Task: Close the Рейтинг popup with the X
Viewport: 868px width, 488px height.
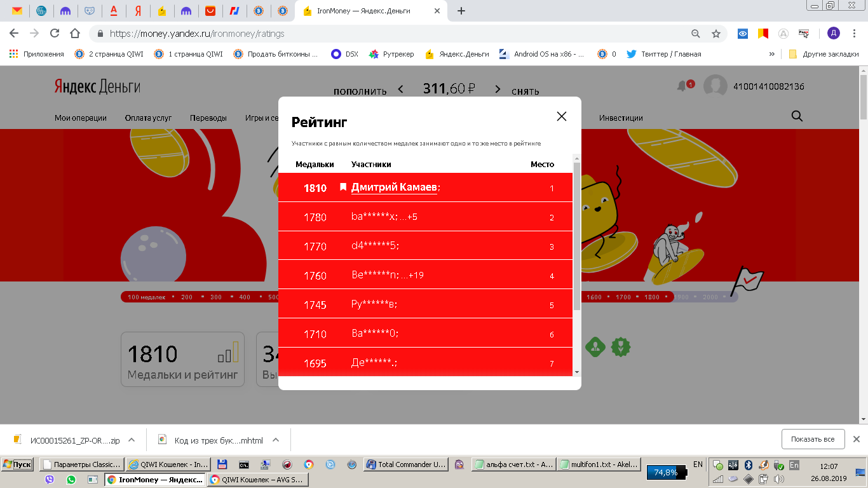Action: (561, 116)
